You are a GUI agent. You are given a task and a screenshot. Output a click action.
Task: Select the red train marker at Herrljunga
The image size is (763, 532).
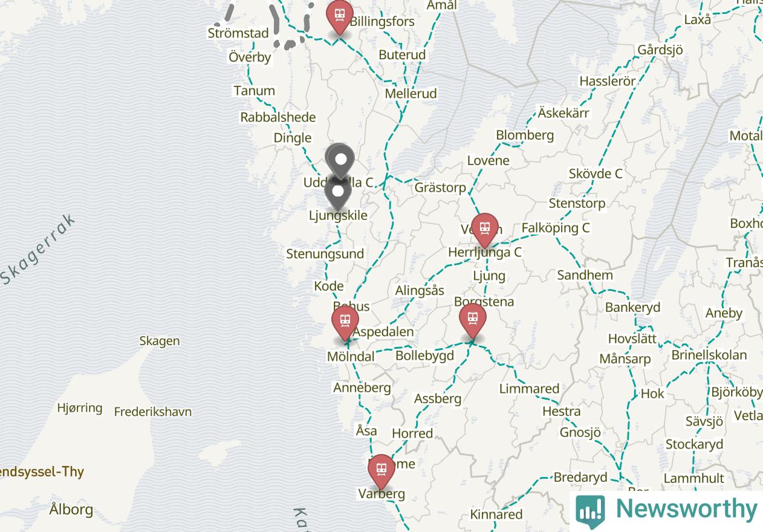[x=484, y=230]
